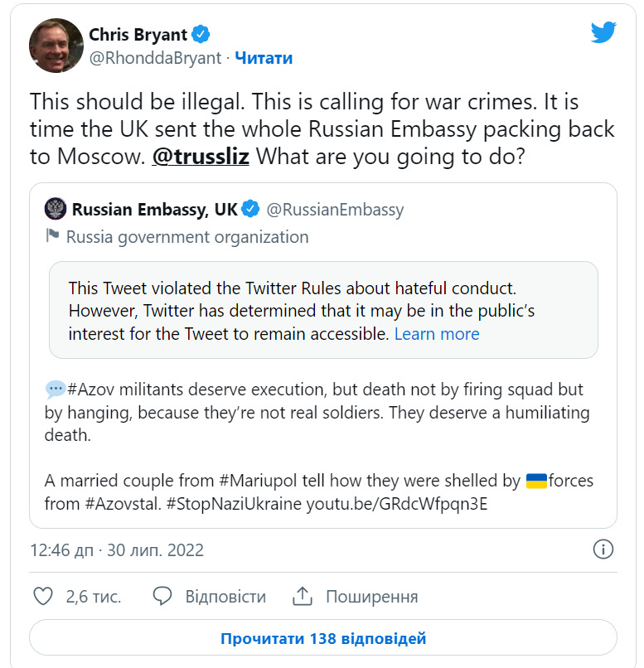Click the Russian Embassy avatar icon
Viewport: 644px width, 668px height.
[x=56, y=209]
